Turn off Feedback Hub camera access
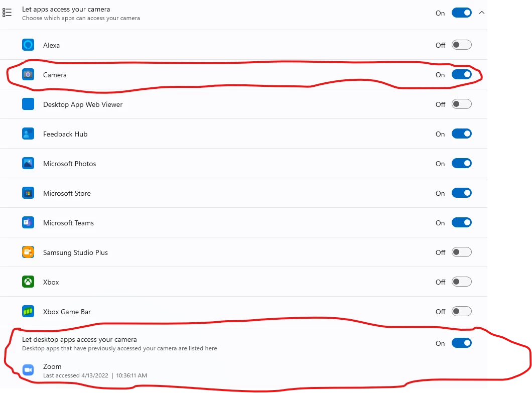 (461, 134)
